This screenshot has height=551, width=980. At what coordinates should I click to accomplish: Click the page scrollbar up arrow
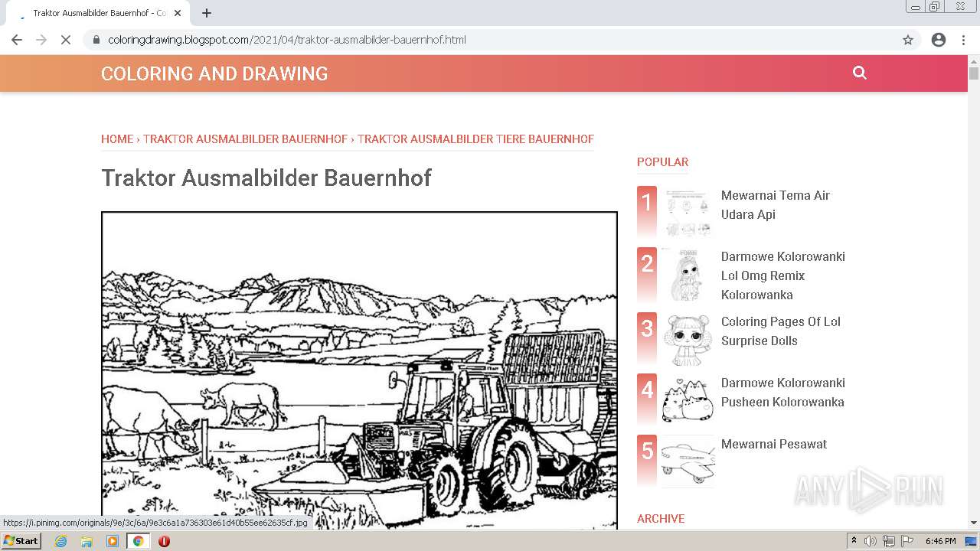pyautogui.click(x=974, y=60)
